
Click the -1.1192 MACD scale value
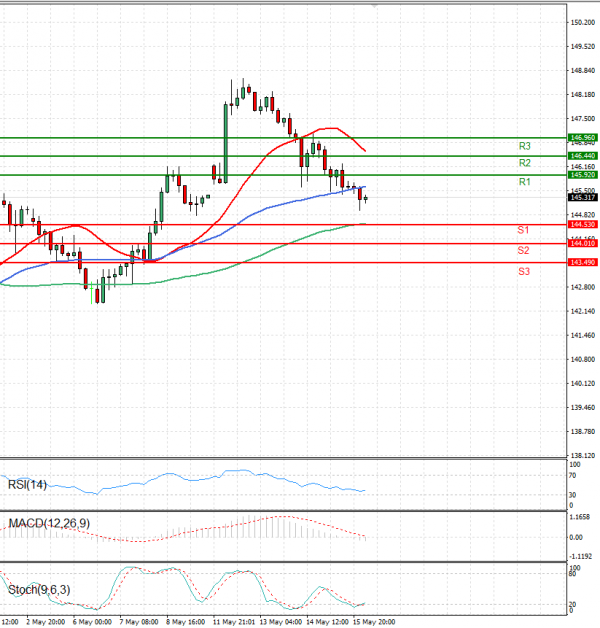580,556
